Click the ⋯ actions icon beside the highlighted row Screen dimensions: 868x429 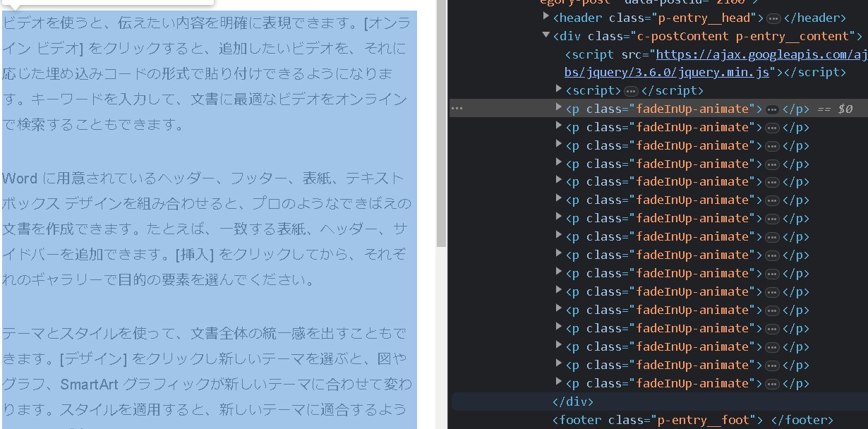pyautogui.click(x=457, y=108)
